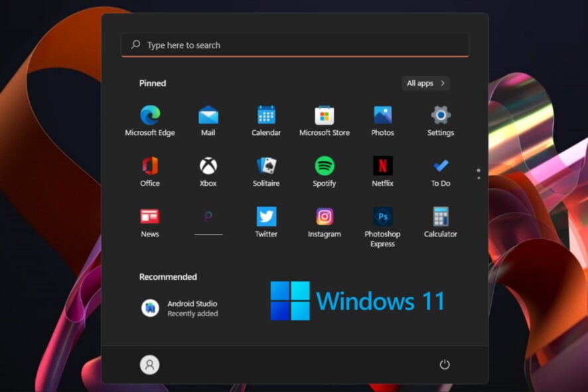Open the user account profile menu
588x392 pixels.
click(149, 365)
